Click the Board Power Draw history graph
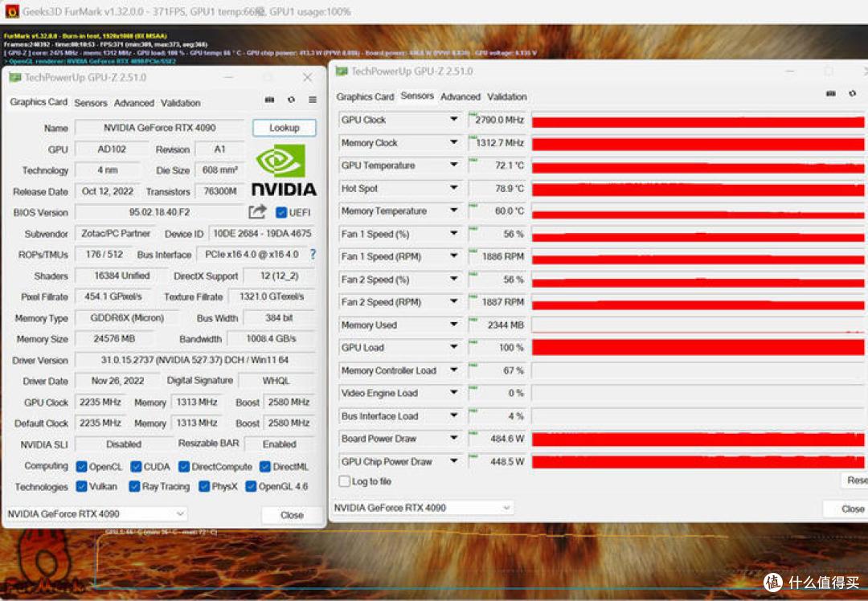This screenshot has width=868, height=601. click(698, 439)
